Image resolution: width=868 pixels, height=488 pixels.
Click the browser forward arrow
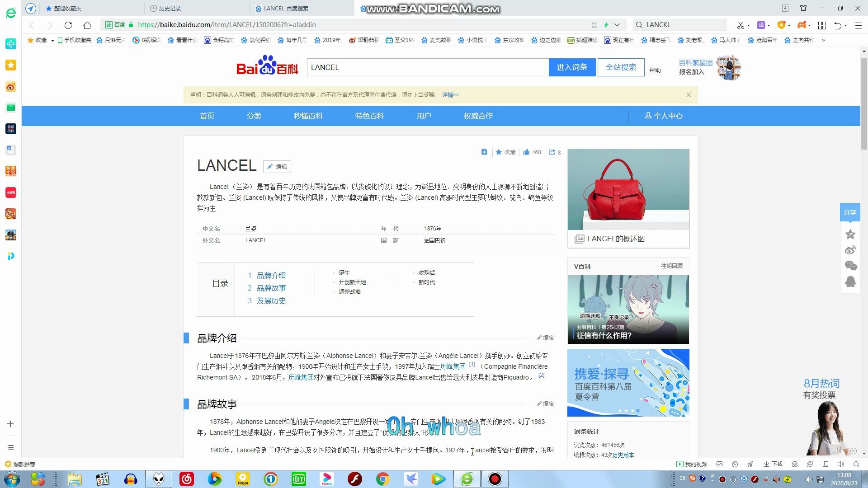tap(50, 25)
